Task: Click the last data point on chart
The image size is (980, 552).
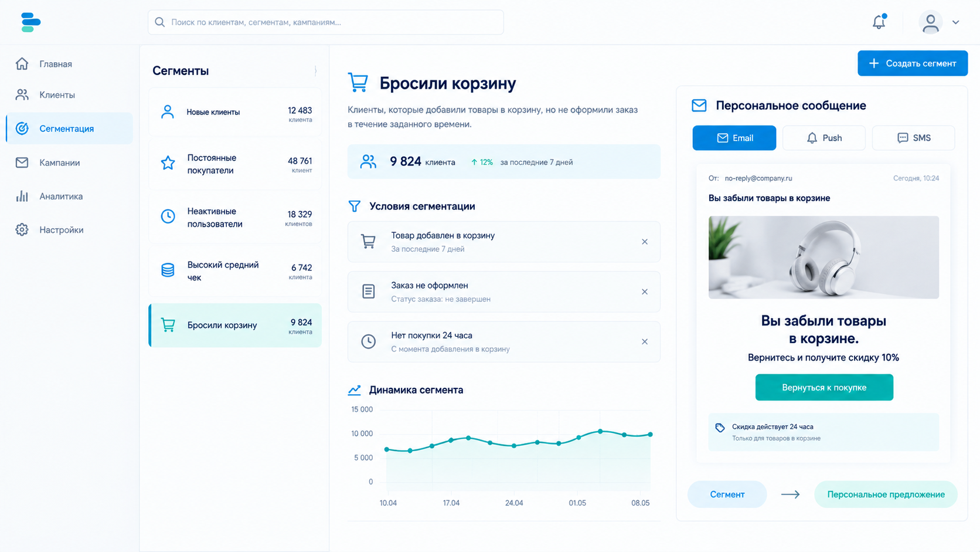Action: (651, 435)
